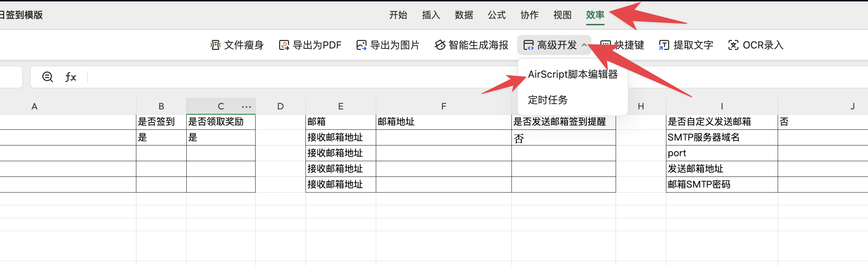Click the fx insert function icon
This screenshot has width=868, height=266.
(71, 77)
